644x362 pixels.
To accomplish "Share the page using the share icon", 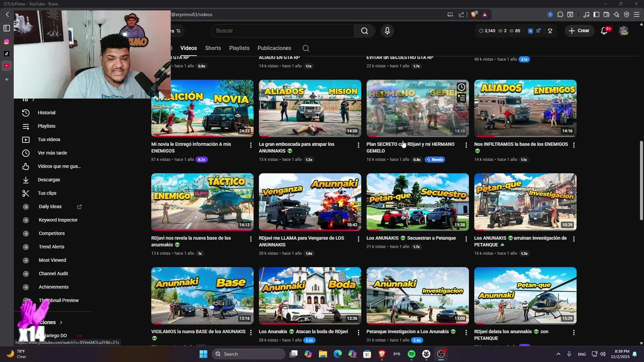I will coord(461,15).
